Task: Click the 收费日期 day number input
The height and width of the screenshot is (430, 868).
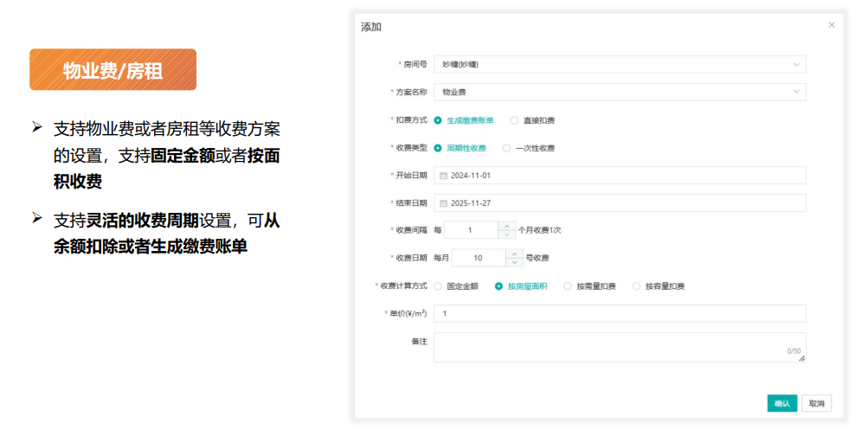Action: click(479, 258)
